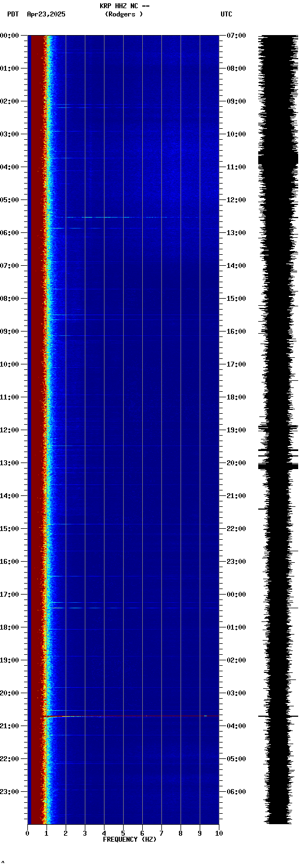This screenshot has width=302, height=868.
Task: Click the 23:00 PDT time label on left axis
Action: [9, 792]
